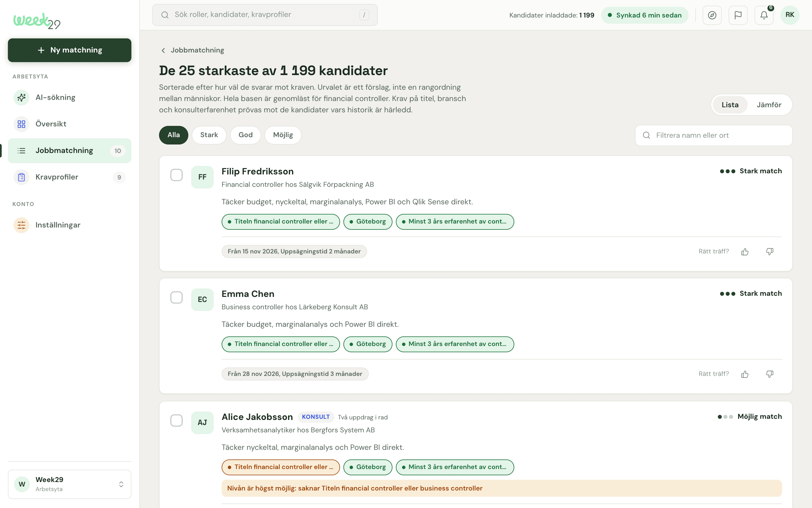The width and height of the screenshot is (812, 508).
Task: Select Alice Jakobsson's checkbox
Action: [x=176, y=421]
